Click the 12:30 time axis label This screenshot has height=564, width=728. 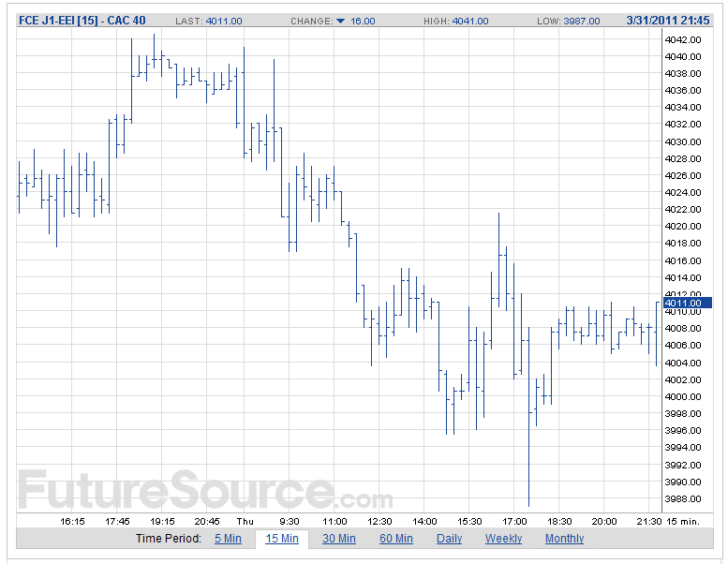point(379,521)
